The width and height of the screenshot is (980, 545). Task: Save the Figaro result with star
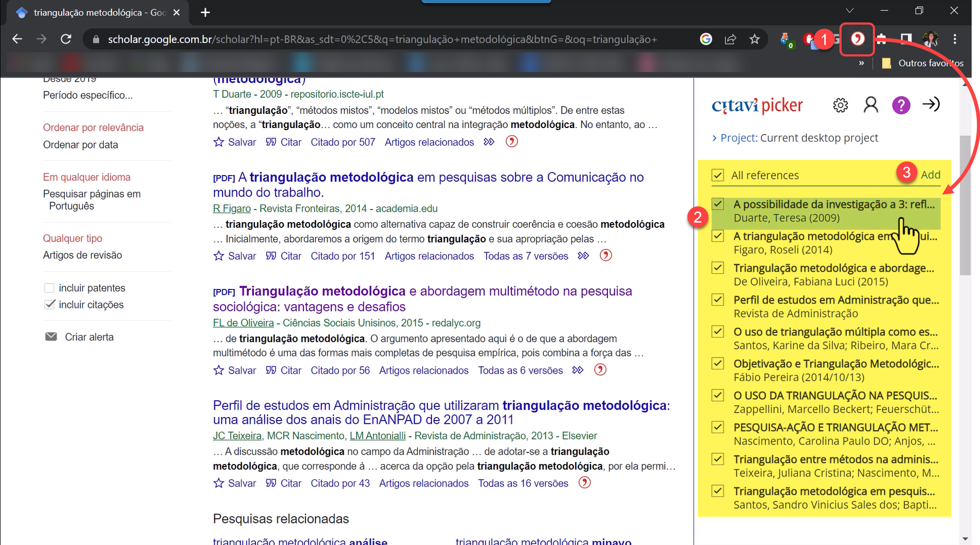(x=235, y=256)
